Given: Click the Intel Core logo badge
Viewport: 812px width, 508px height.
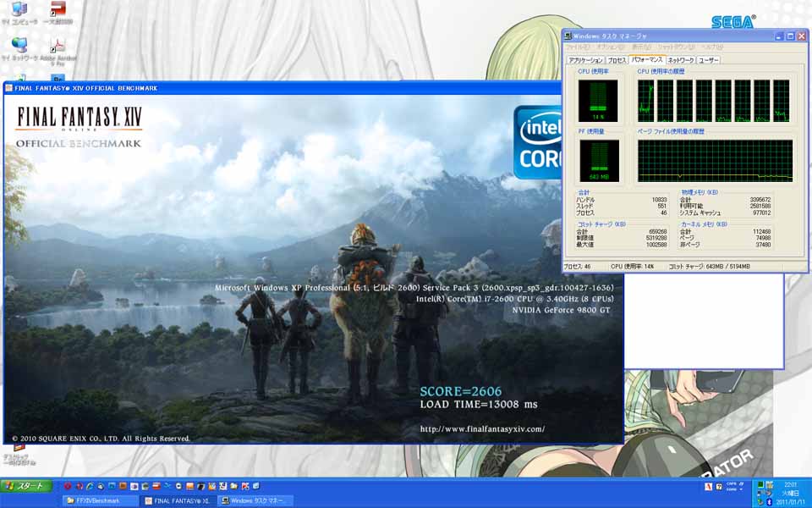Looking at the screenshot, I should pos(538,142).
